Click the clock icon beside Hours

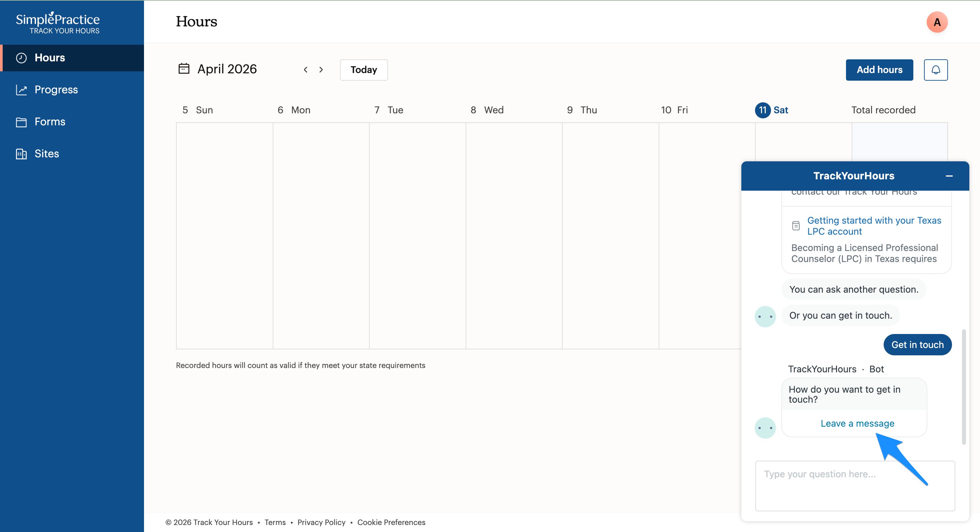pos(21,58)
